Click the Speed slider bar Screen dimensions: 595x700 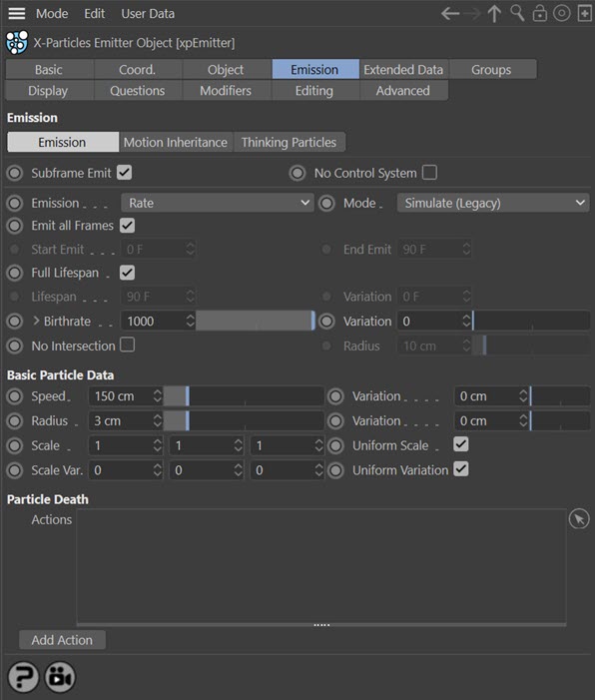(244, 396)
